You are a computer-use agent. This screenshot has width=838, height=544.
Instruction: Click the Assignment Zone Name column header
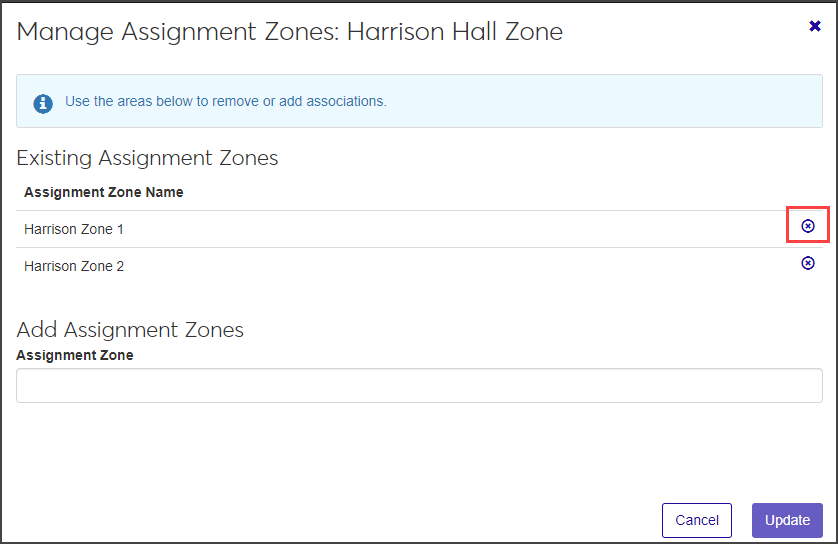[x=104, y=192]
